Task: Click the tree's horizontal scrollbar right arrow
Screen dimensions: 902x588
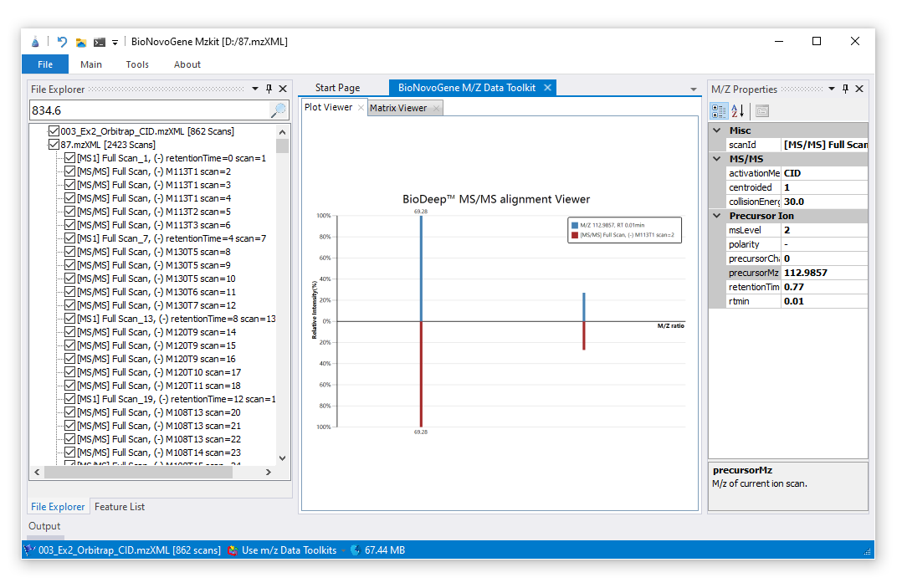Action: 268,472
